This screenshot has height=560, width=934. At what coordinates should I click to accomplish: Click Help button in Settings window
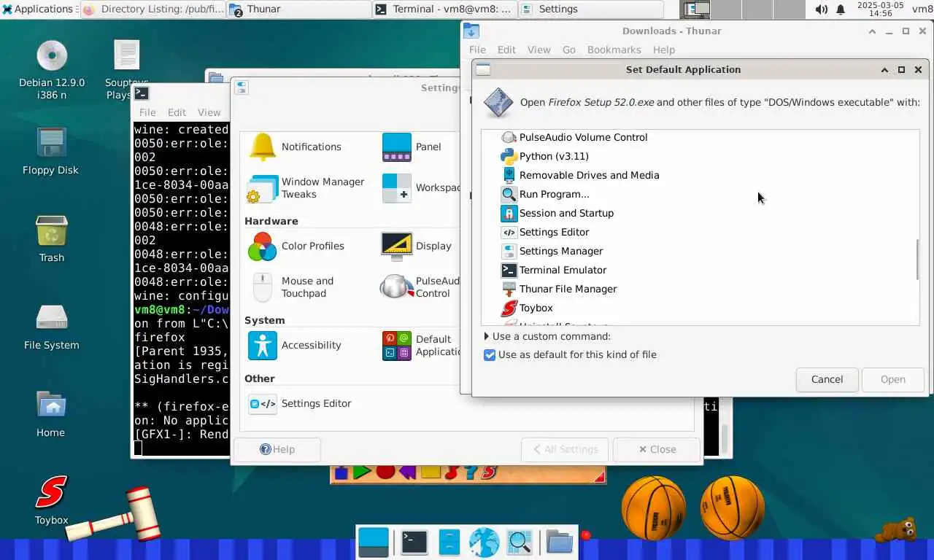[x=277, y=449]
